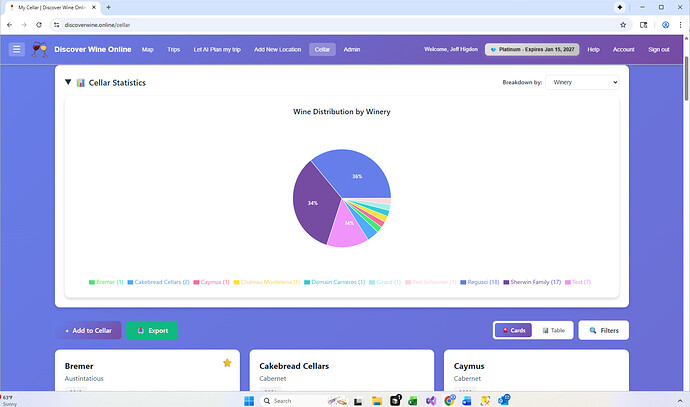
Task: Export the cellar with the Export button
Action: [152, 330]
